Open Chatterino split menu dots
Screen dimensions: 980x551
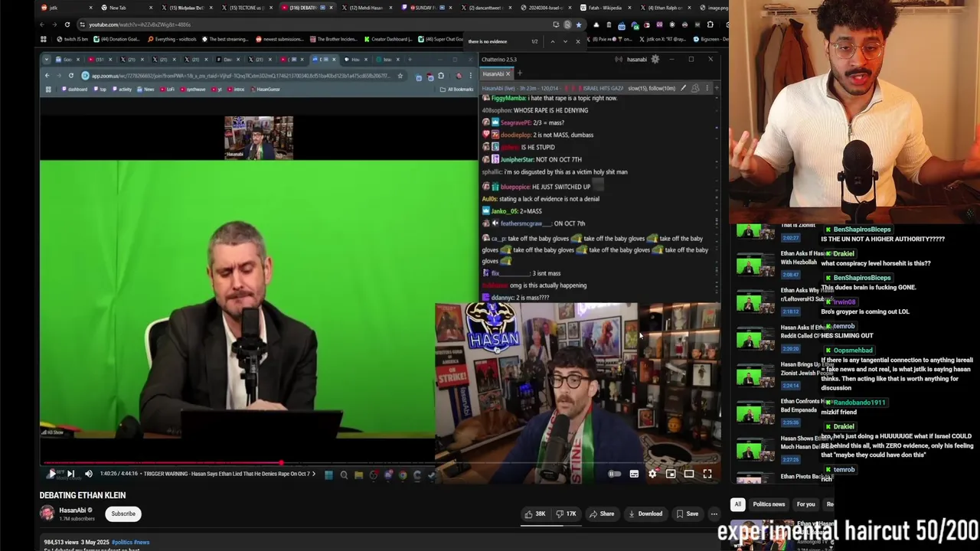[707, 88]
